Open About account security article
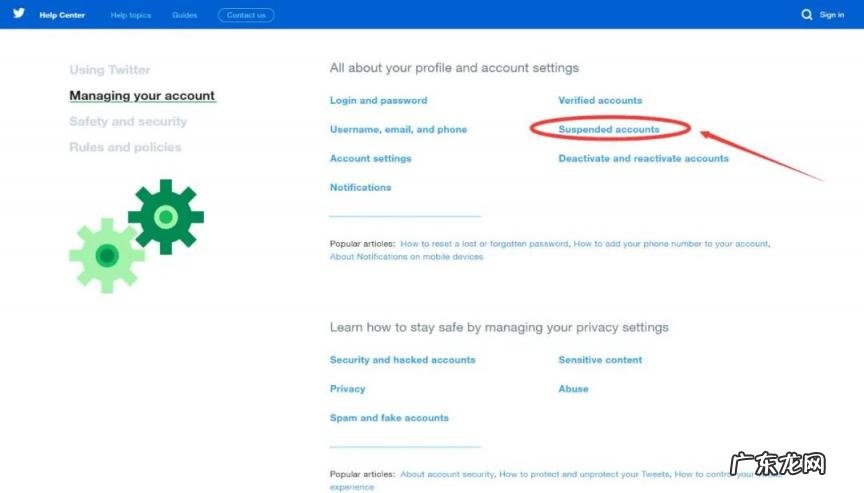 [x=447, y=474]
